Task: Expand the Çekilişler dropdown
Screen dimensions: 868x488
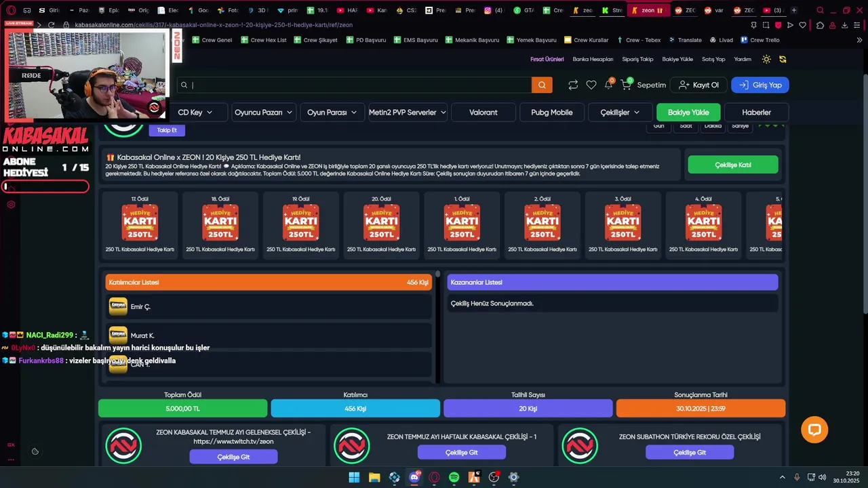Action: point(620,113)
